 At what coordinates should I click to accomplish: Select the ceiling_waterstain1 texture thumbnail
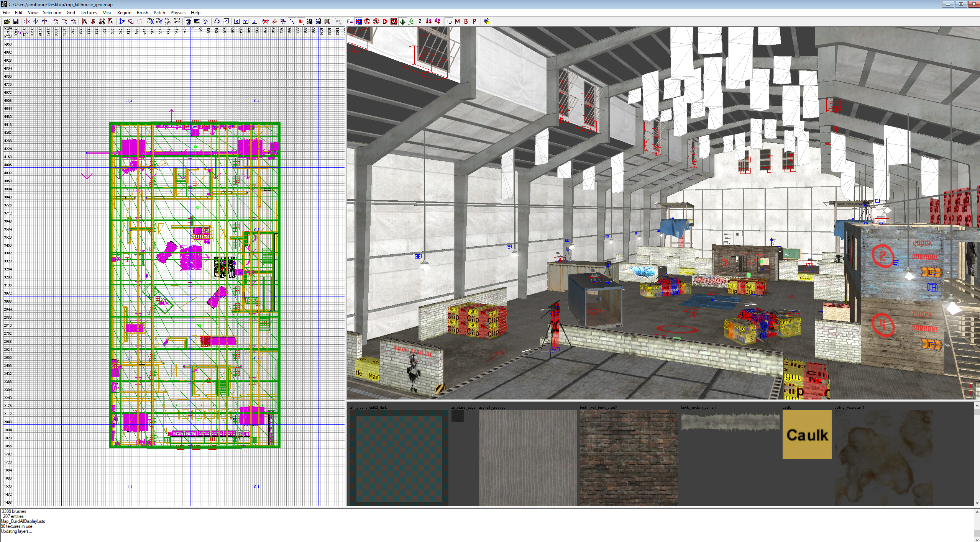coord(883,458)
